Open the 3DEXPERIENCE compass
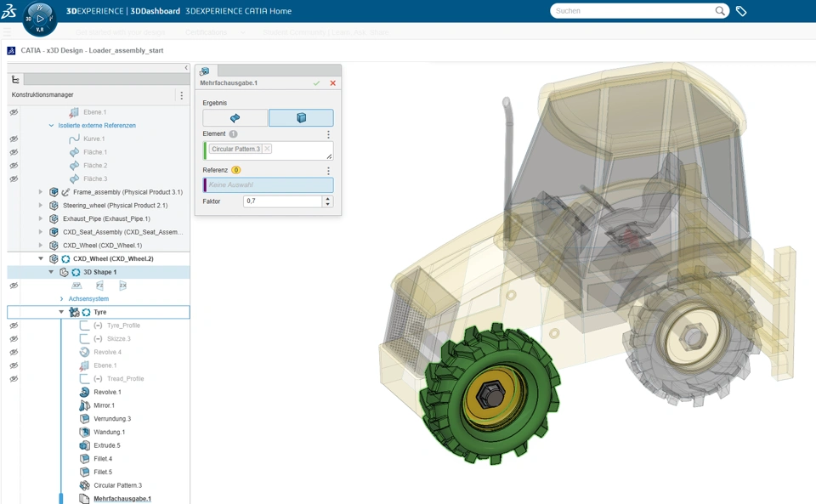The width and height of the screenshot is (816, 504). tap(40, 19)
